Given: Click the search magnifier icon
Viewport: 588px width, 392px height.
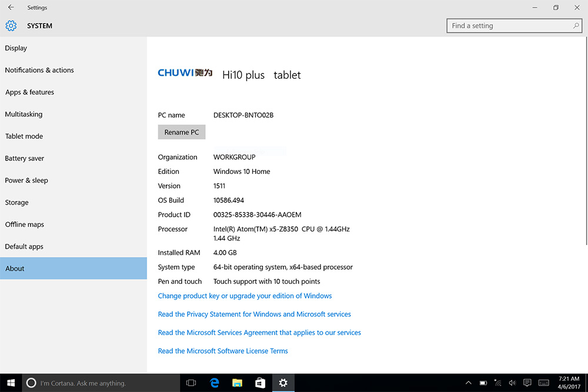Looking at the screenshot, I should [x=576, y=25].
